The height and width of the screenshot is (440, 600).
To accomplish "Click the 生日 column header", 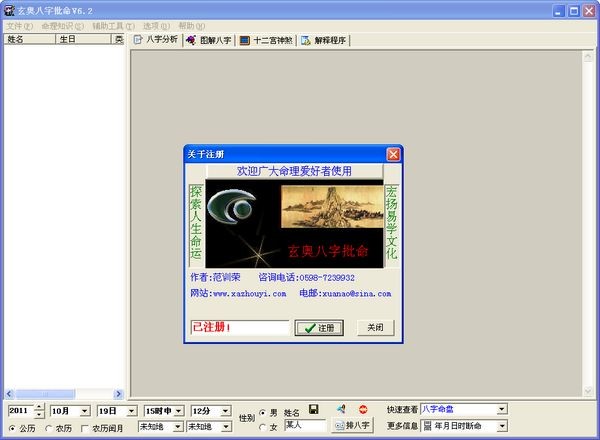I will pos(83,39).
